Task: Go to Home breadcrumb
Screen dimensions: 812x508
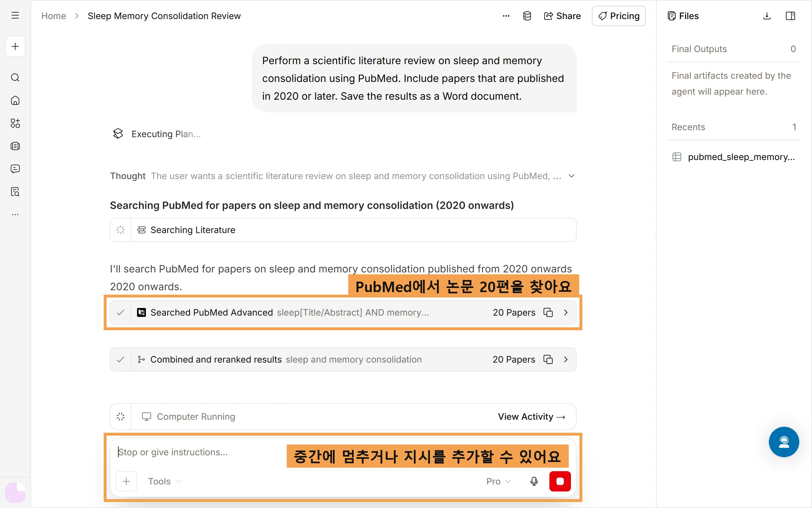Action: pos(54,16)
